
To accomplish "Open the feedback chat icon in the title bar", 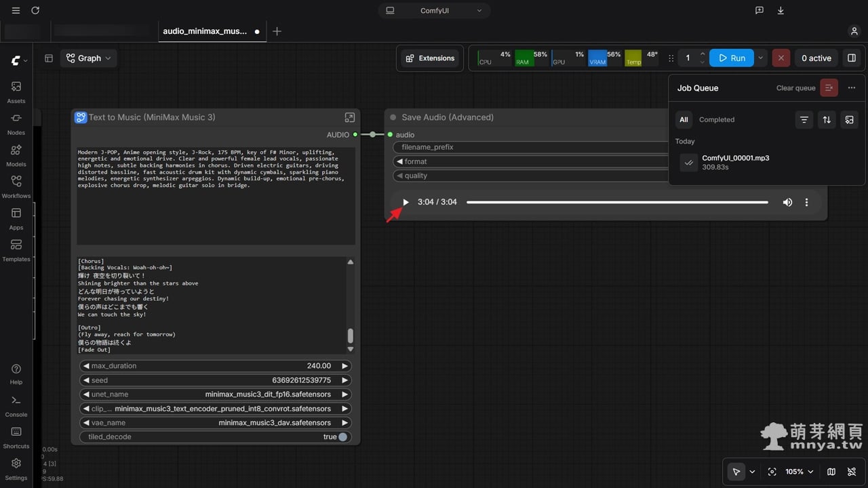I will click(x=759, y=11).
